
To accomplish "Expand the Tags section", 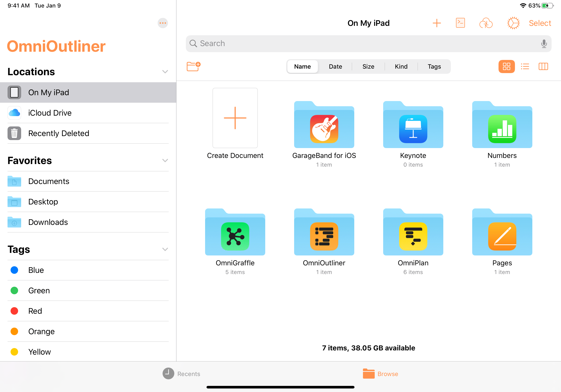I will click(164, 249).
